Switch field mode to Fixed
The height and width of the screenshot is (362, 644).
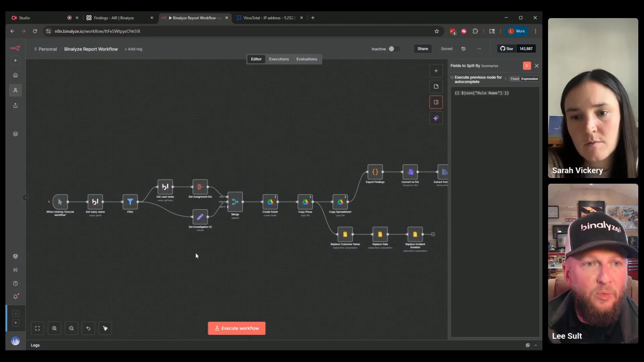click(515, 79)
